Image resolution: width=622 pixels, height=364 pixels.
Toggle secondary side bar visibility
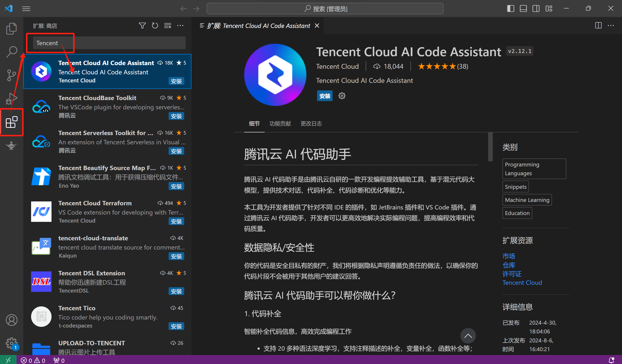[x=536, y=9]
